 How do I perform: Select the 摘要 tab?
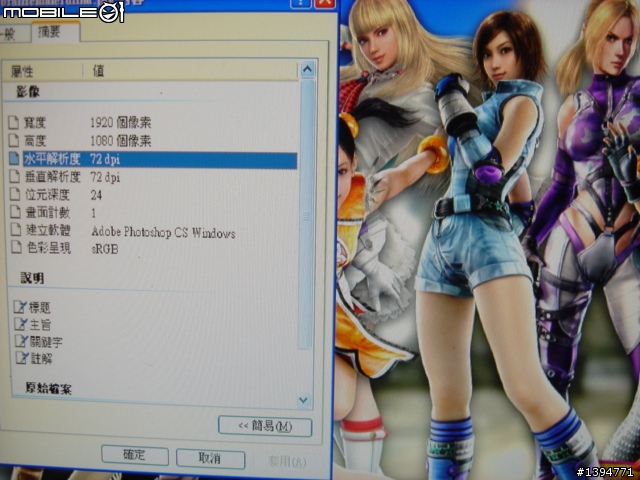click(55, 32)
